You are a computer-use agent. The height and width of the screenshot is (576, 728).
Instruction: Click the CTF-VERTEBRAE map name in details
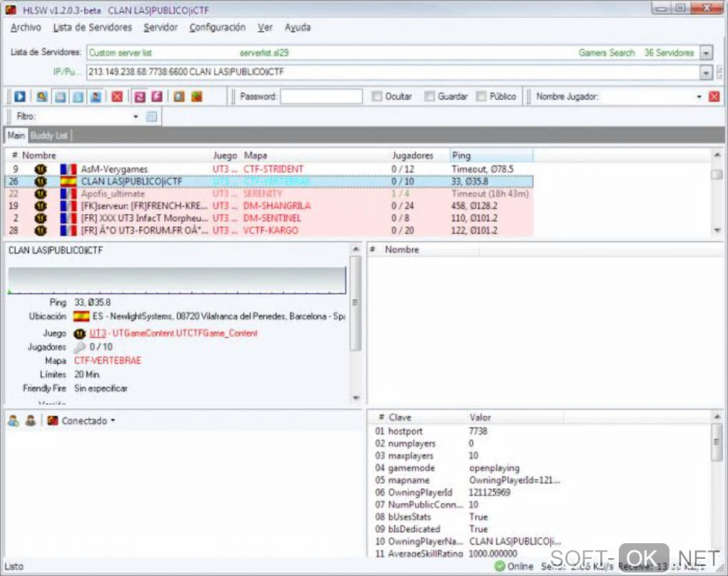coord(108,360)
